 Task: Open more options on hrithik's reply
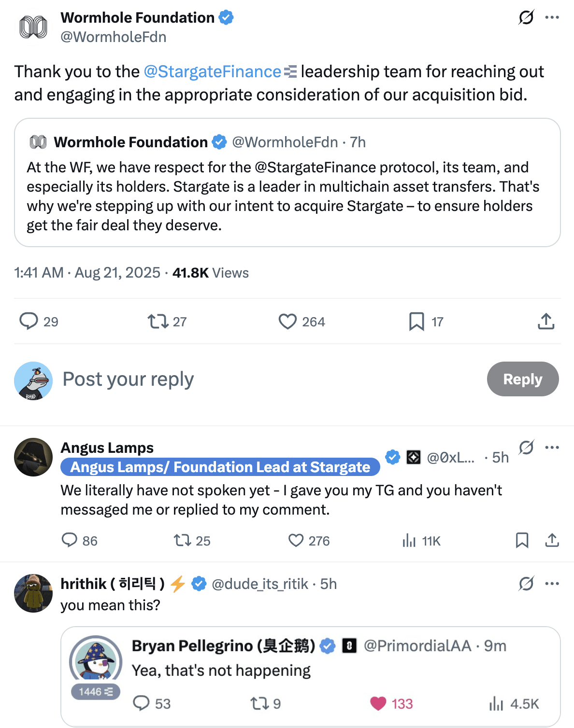pos(552,584)
